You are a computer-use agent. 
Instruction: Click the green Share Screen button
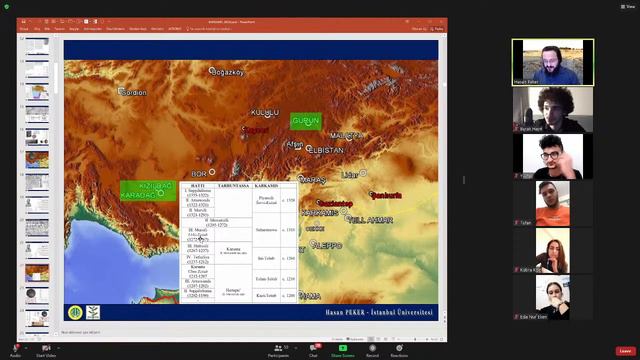pyautogui.click(x=342, y=350)
